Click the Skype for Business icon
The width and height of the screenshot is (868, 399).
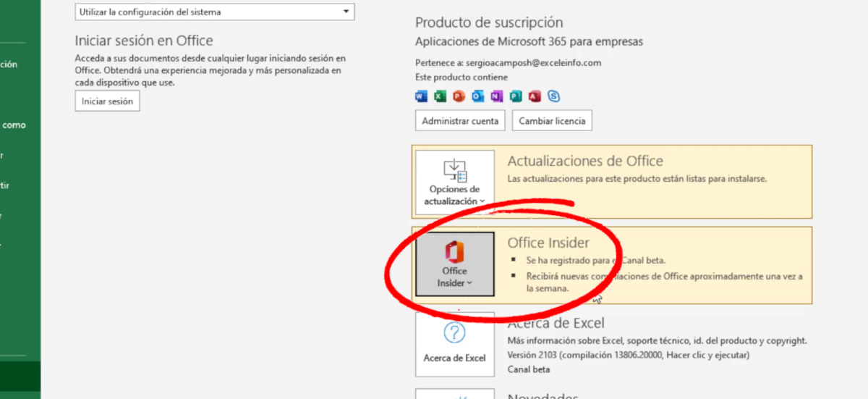coord(553,96)
